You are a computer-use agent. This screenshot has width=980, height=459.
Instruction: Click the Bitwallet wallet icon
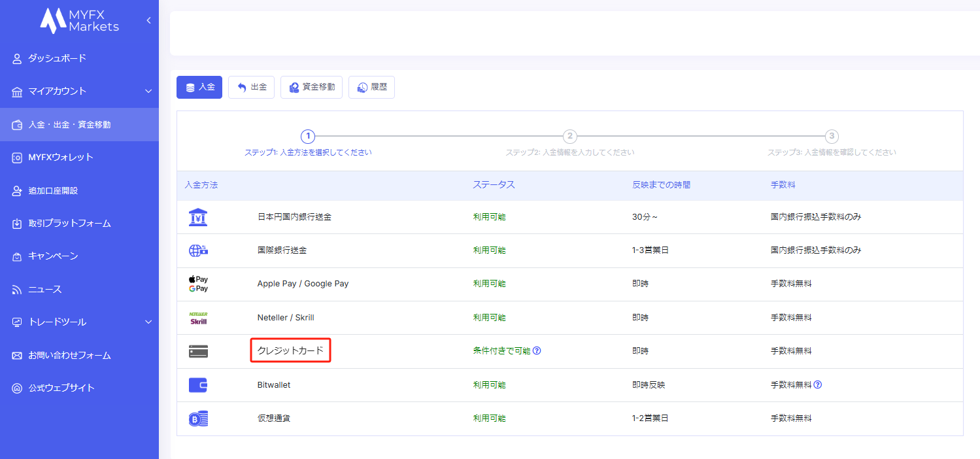click(198, 385)
